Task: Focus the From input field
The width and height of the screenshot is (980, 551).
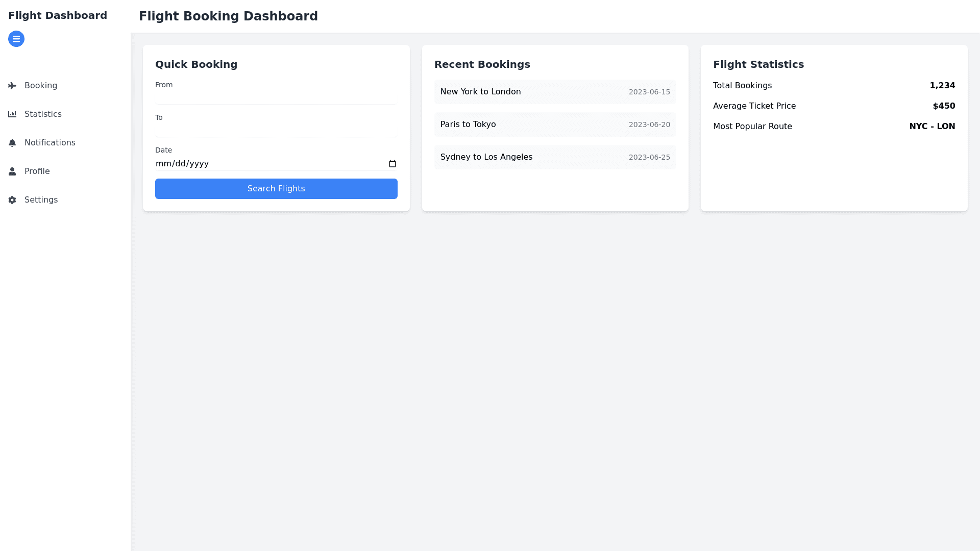Action: pyautogui.click(x=276, y=97)
